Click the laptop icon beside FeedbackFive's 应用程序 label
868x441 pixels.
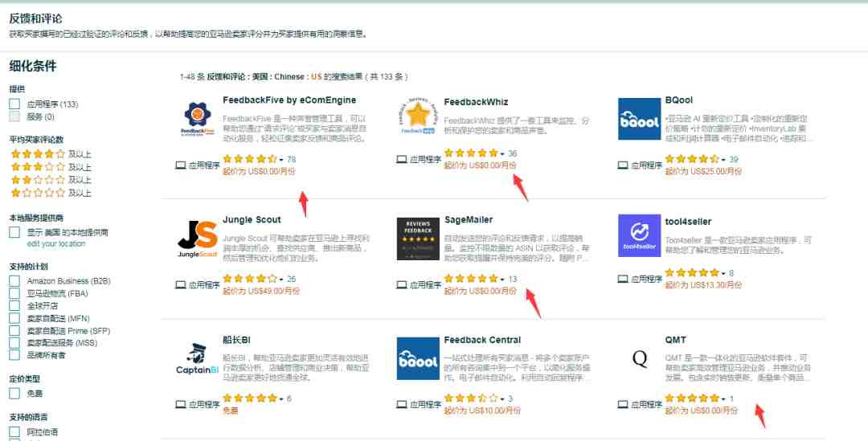(181, 165)
